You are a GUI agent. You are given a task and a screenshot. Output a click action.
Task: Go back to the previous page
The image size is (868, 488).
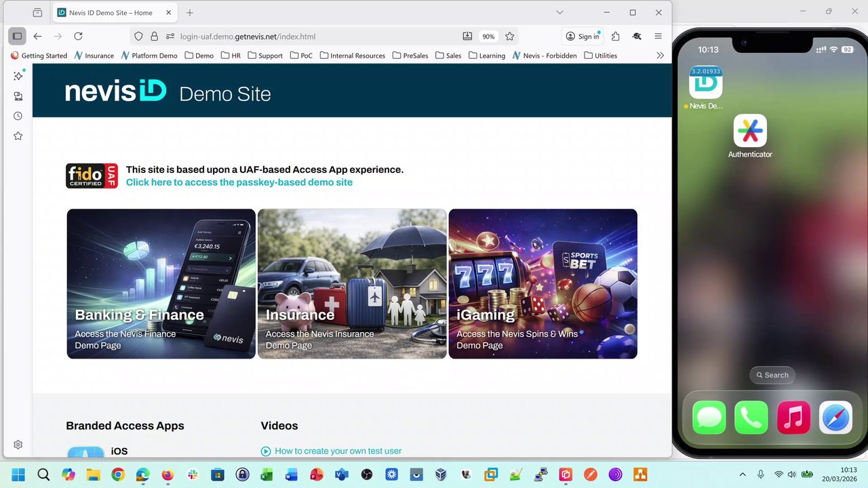tap(37, 37)
